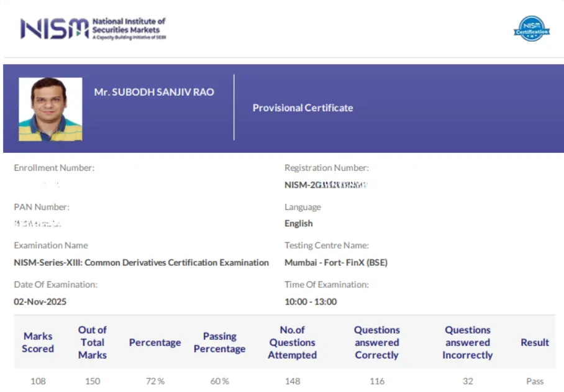Click the 'Result' column header
Viewport: 564px width, 392px height.
click(535, 342)
